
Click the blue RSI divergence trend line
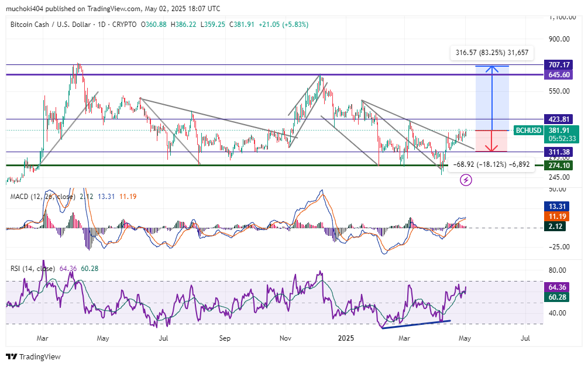415,324
